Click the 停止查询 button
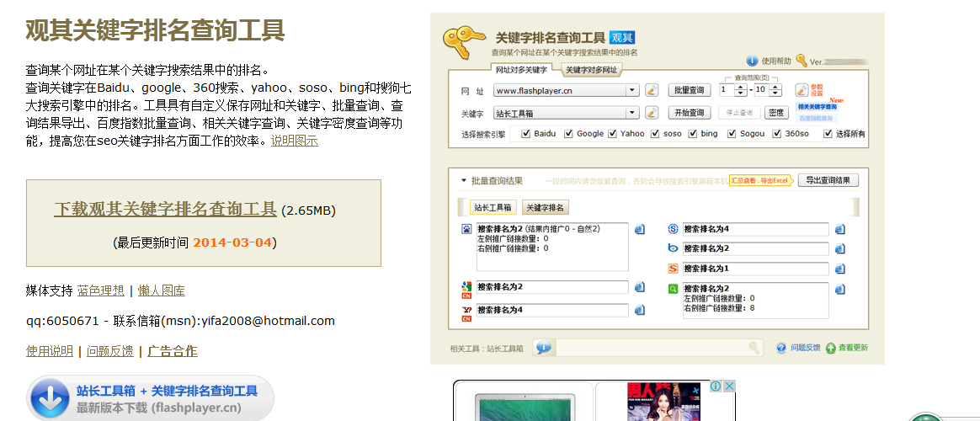980x421 pixels. (x=738, y=113)
